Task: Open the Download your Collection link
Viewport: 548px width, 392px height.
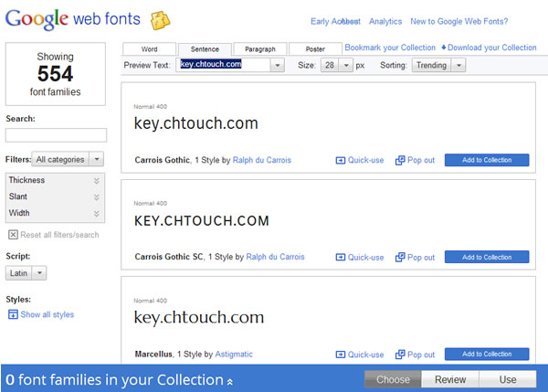Action: pos(489,48)
